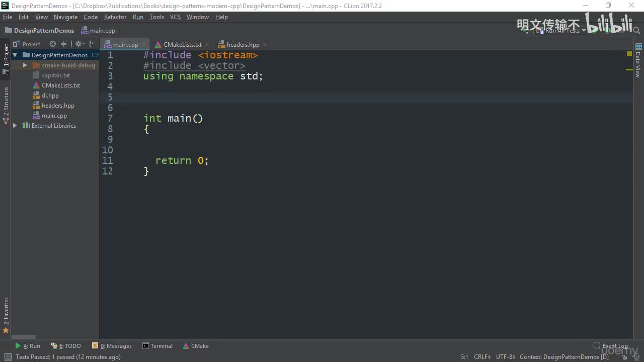Open the Run All Tests configuration dropdown
This screenshot has height=362, width=644.
click(x=561, y=31)
